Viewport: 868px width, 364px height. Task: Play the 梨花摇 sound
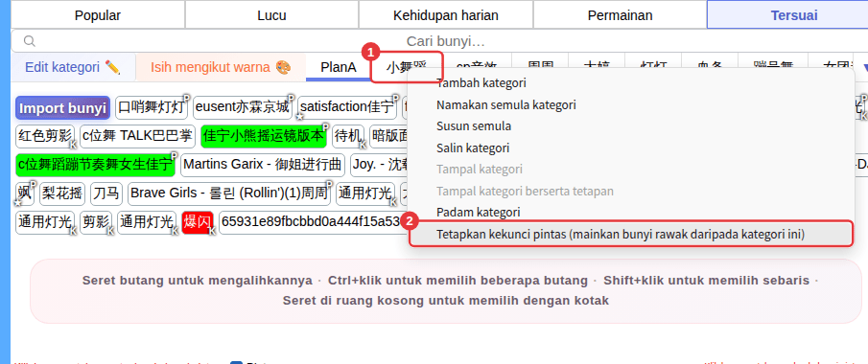[62, 193]
